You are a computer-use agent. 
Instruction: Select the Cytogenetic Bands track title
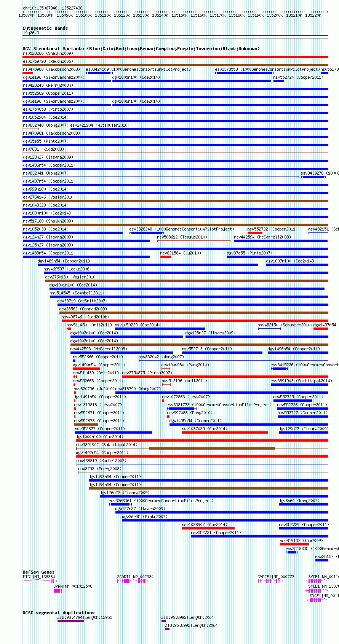45,28
